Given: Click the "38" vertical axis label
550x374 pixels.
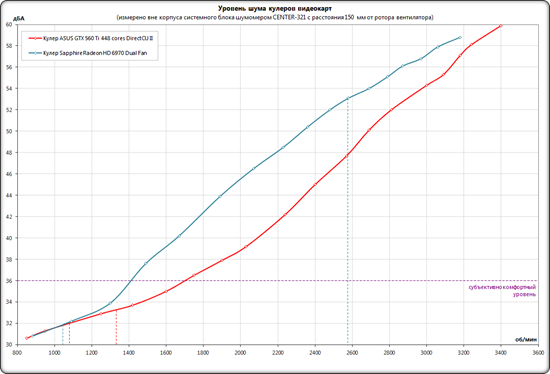Looking at the screenshot, I should [x=9, y=259].
